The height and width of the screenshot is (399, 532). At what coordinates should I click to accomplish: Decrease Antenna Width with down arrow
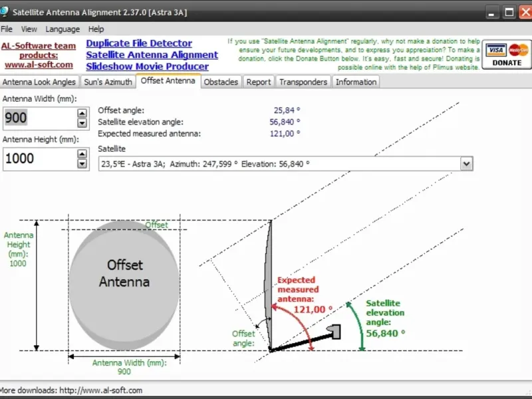coord(82,123)
